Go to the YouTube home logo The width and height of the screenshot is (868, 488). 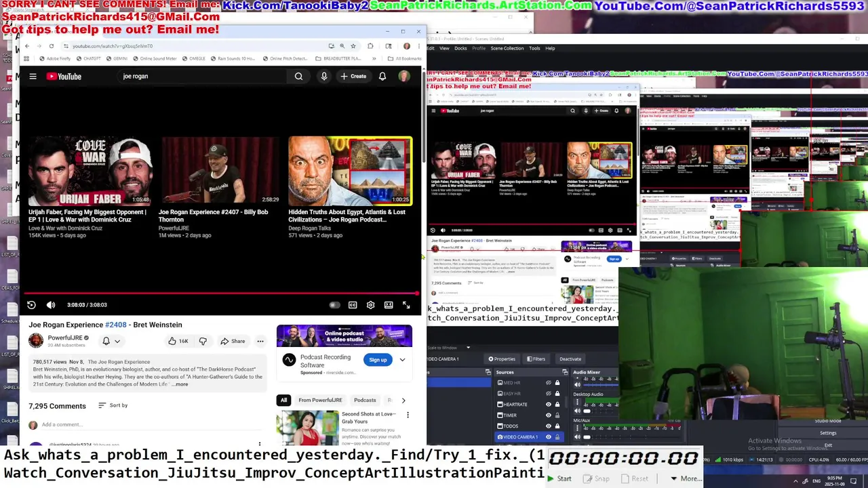64,77
